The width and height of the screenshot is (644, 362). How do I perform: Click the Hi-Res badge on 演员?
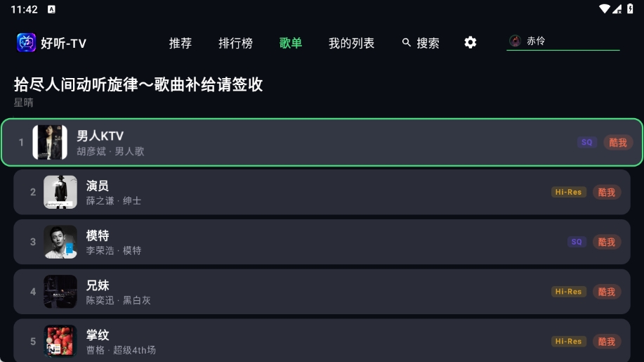pos(568,192)
